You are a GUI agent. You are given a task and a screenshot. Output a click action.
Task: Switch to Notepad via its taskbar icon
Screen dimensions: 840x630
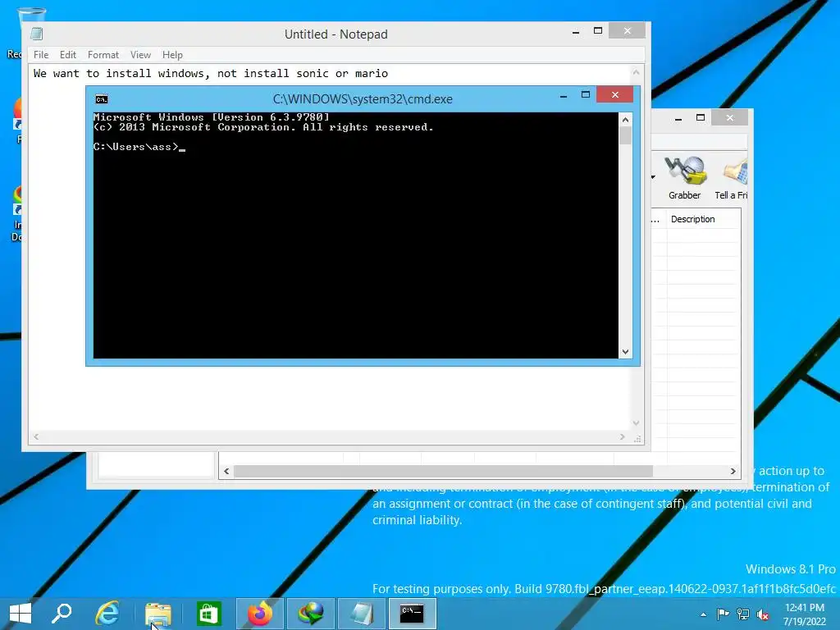pyautogui.click(x=362, y=614)
